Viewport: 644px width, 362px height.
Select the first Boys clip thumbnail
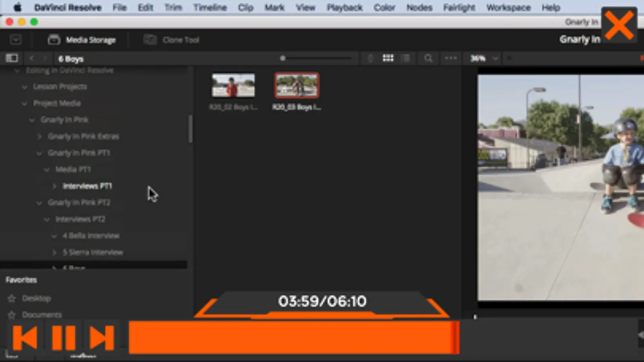click(233, 85)
